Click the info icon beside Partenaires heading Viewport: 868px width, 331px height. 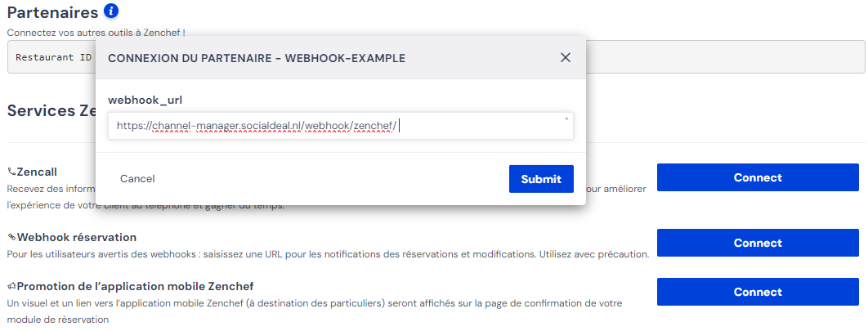[111, 11]
